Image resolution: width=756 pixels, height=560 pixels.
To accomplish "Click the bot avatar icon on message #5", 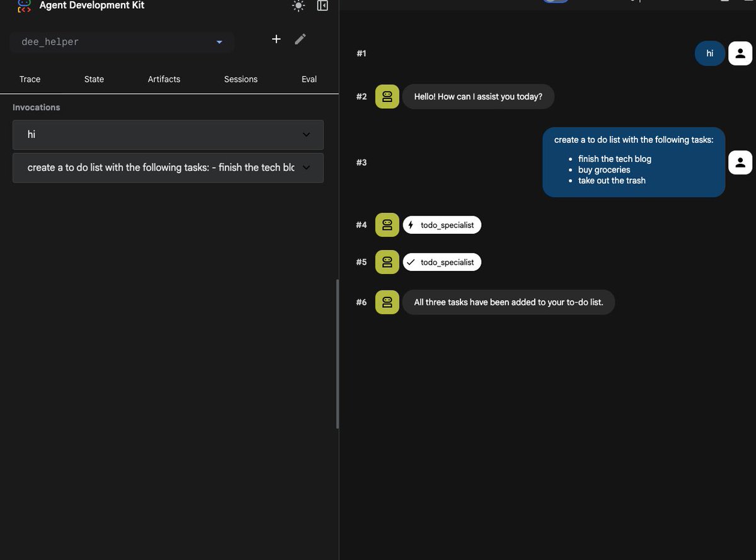I will click(387, 262).
